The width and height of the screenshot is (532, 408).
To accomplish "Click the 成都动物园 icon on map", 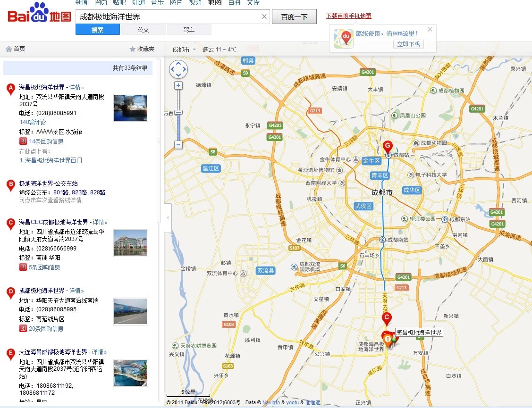I will (416, 143).
